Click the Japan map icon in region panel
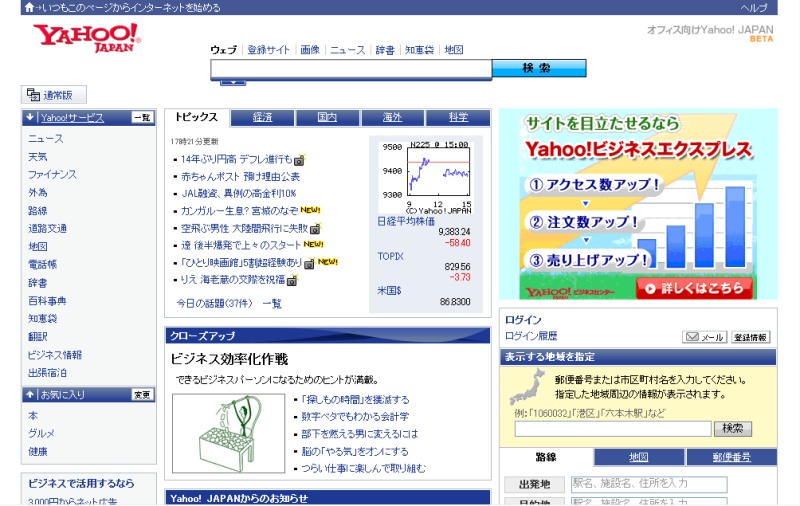 pyautogui.click(x=528, y=387)
